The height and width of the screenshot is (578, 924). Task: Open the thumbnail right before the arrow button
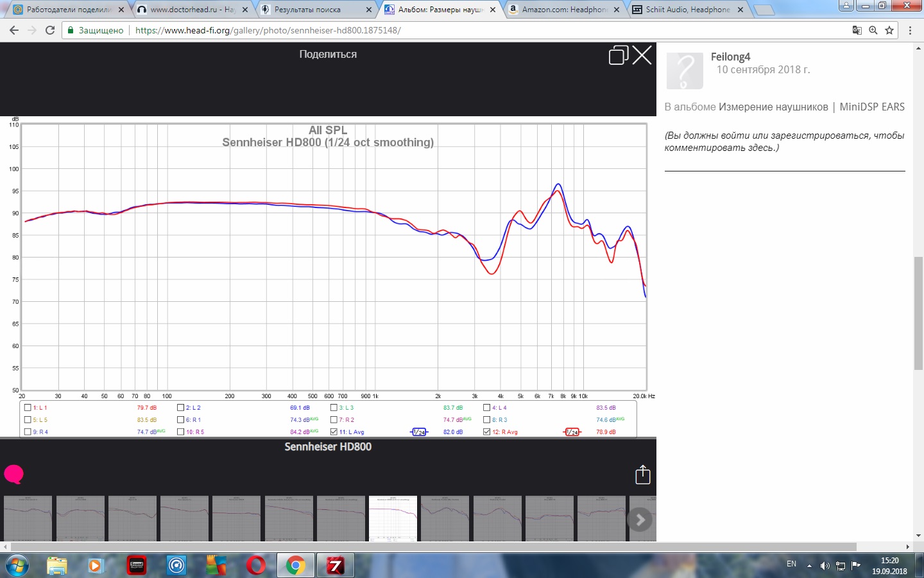(601, 518)
